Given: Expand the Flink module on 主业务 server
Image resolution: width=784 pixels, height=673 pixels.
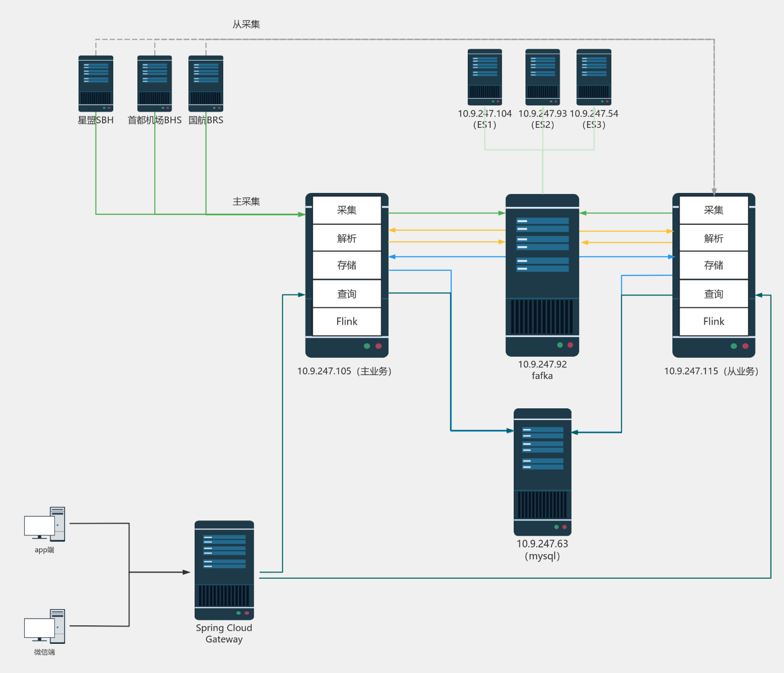Looking at the screenshot, I should point(347,321).
